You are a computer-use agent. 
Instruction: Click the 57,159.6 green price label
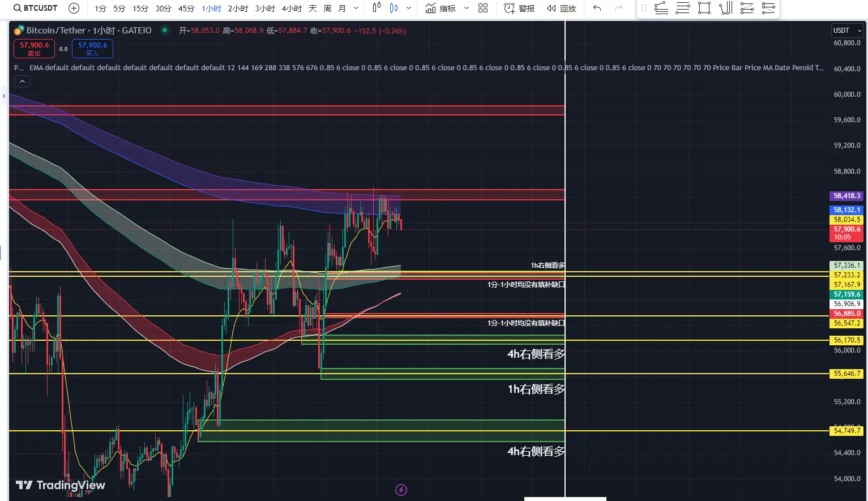coord(846,294)
